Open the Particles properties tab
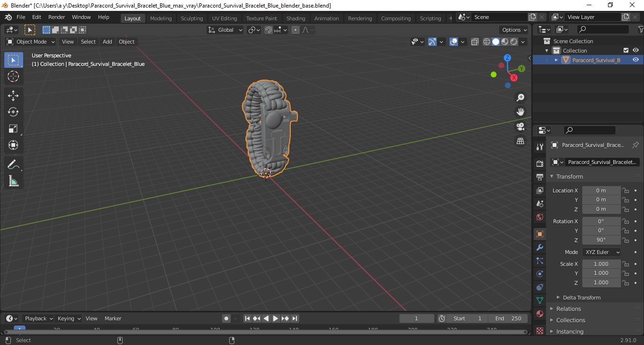The height and width of the screenshot is (345, 644). [540, 261]
